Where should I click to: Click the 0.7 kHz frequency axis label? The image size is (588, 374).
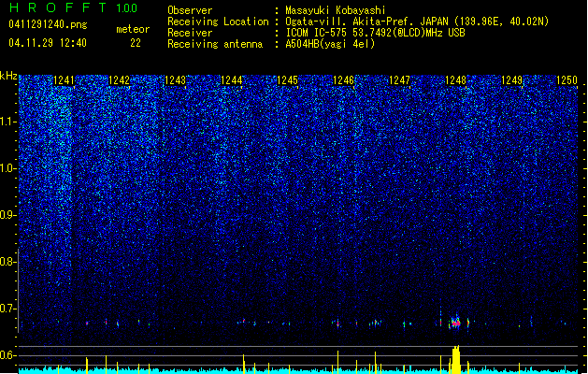point(8,309)
